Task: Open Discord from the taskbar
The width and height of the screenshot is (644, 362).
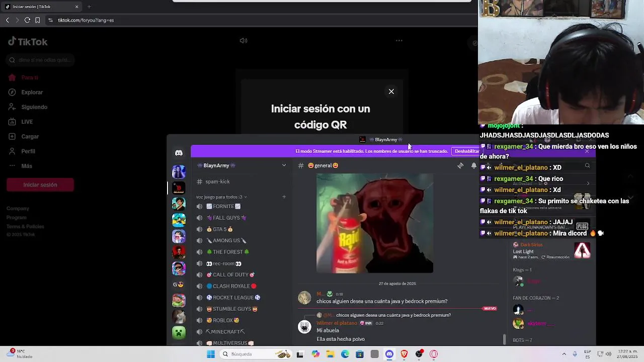Action: pos(389,354)
